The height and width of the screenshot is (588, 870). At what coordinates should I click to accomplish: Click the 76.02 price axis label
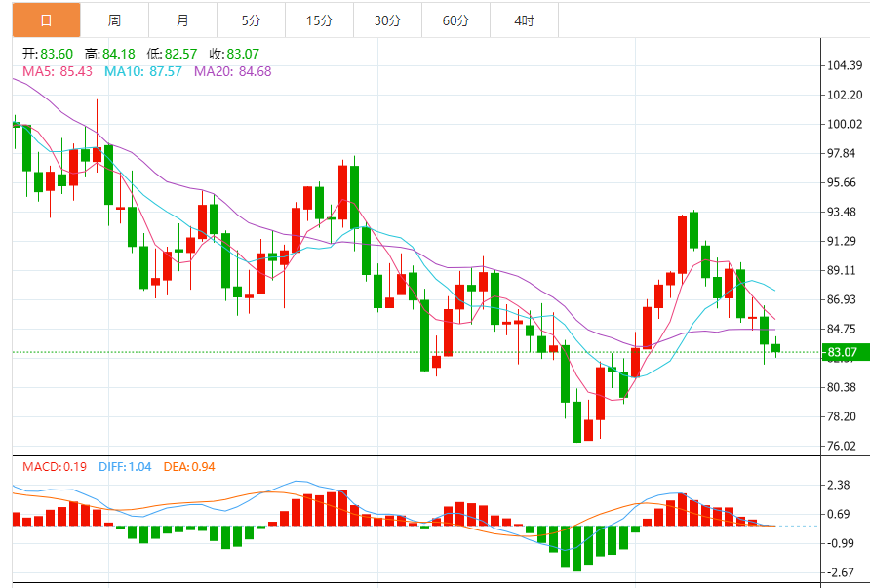841,446
